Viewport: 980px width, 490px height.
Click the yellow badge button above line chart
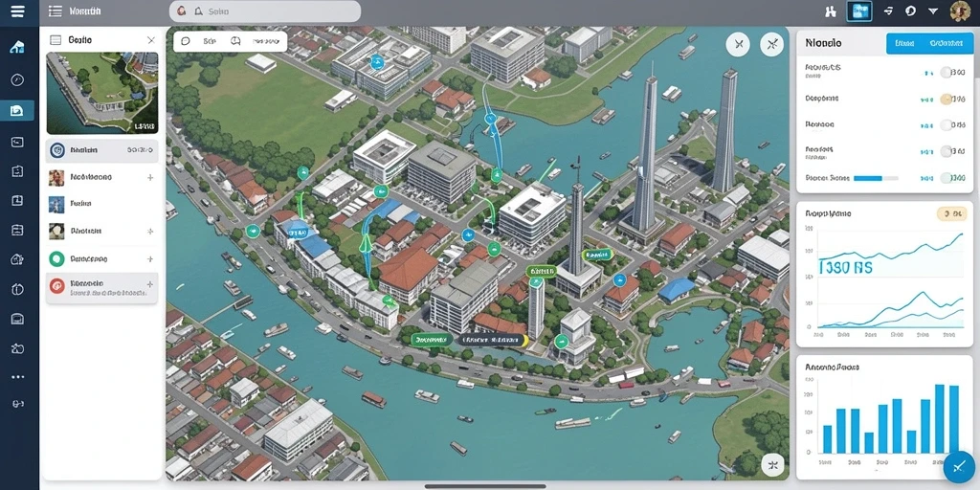[x=951, y=213]
